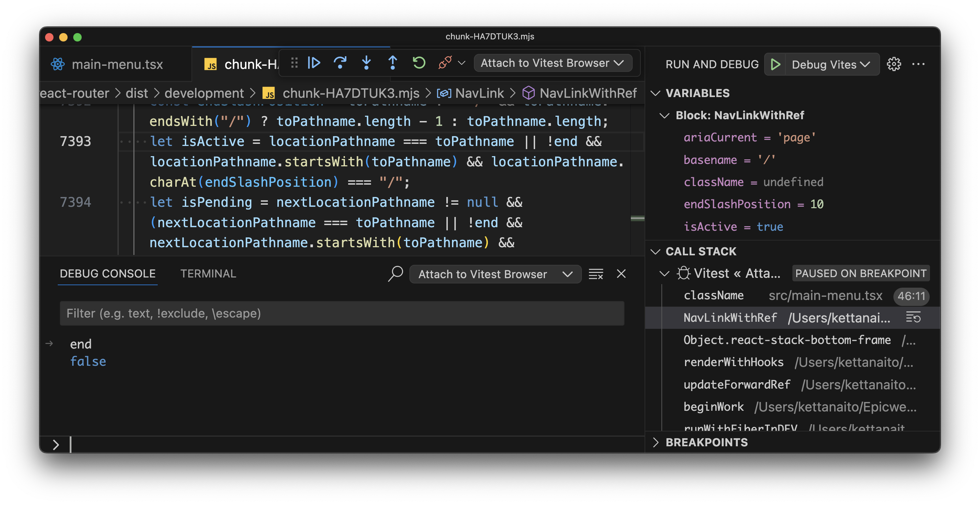Collapse the VARIABLES section
This screenshot has height=505, width=980.
655,93
